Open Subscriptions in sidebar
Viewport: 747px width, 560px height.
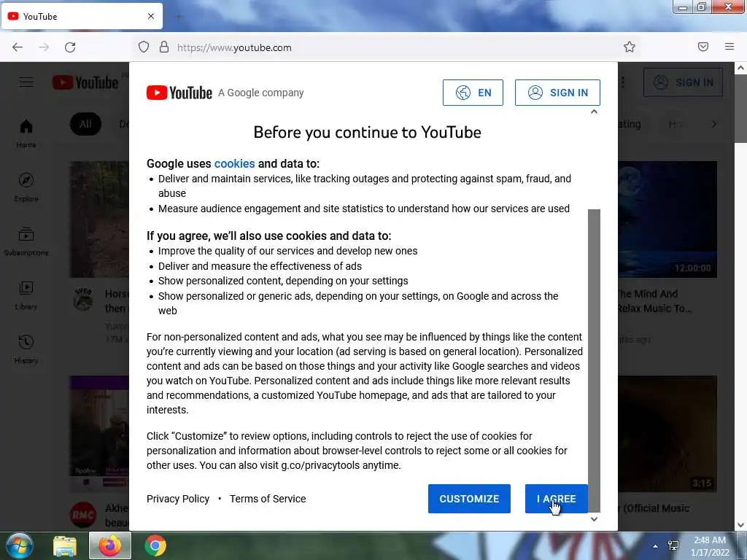tap(26, 241)
